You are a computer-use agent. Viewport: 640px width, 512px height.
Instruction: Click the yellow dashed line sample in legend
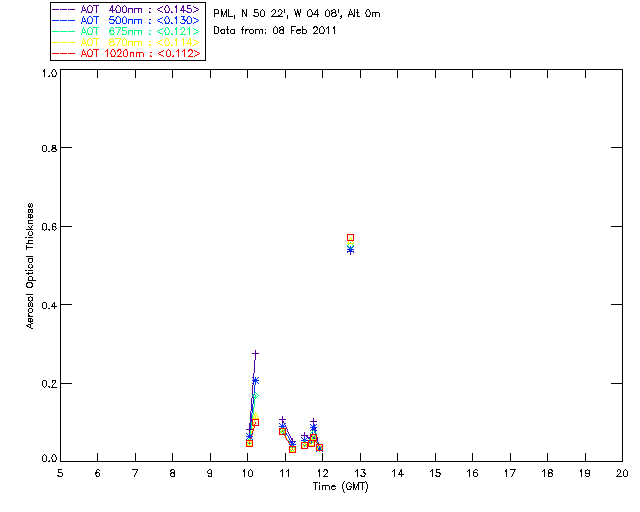64,42
